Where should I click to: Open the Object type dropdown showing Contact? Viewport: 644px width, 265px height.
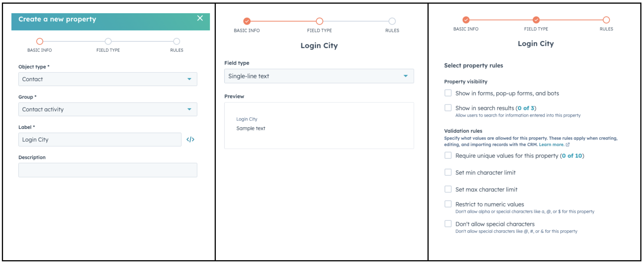point(107,79)
